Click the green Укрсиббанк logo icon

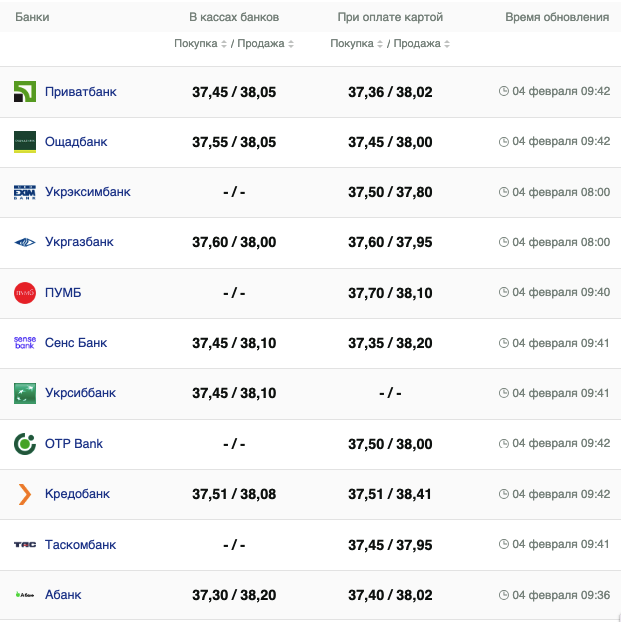tap(25, 393)
